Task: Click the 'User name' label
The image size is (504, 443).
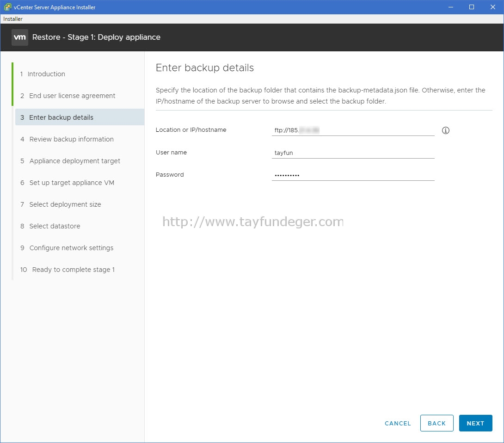Action: point(171,153)
